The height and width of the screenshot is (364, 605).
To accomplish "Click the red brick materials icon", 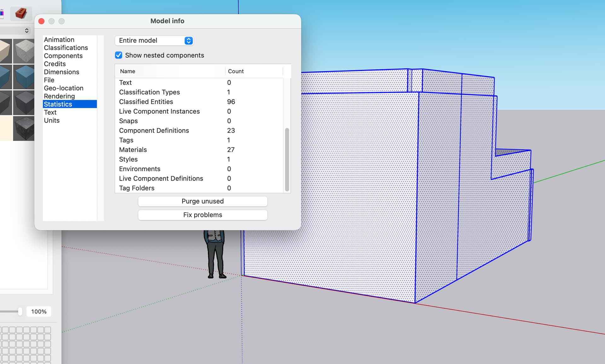I will coord(21,14).
